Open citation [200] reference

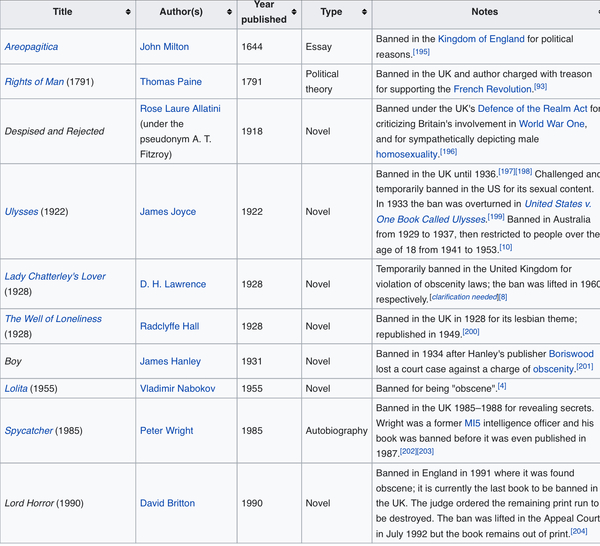(x=471, y=332)
